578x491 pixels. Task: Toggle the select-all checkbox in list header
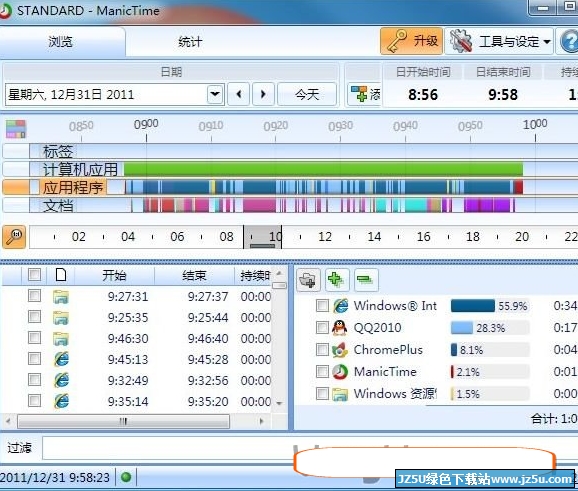click(x=35, y=275)
